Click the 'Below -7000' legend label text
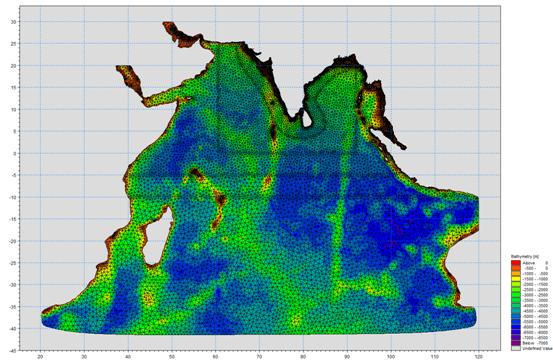The width and height of the screenshot is (553, 361). click(x=535, y=343)
